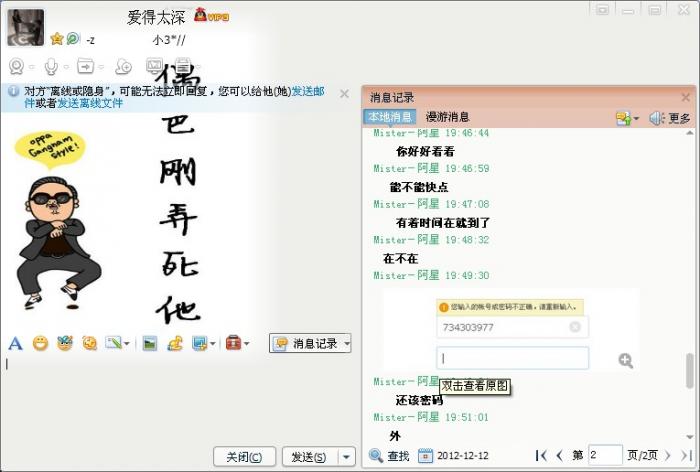Click the message 还该密码
700x472 pixels.
click(419, 400)
